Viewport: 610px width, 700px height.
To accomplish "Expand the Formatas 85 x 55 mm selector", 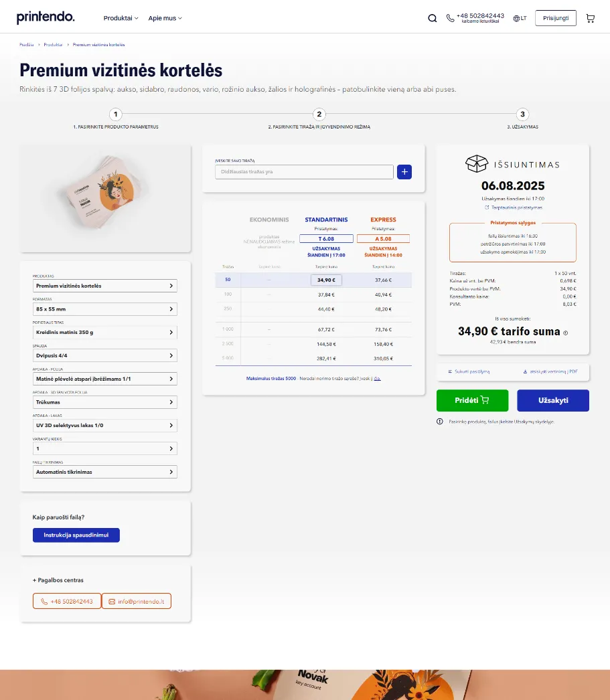I will pos(105,309).
